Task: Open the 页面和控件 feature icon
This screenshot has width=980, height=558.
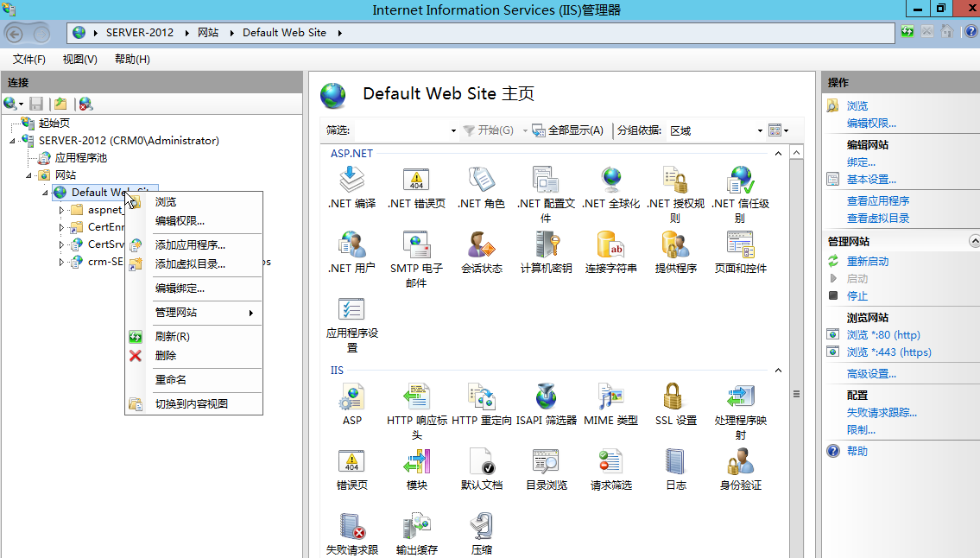Action: [741, 244]
